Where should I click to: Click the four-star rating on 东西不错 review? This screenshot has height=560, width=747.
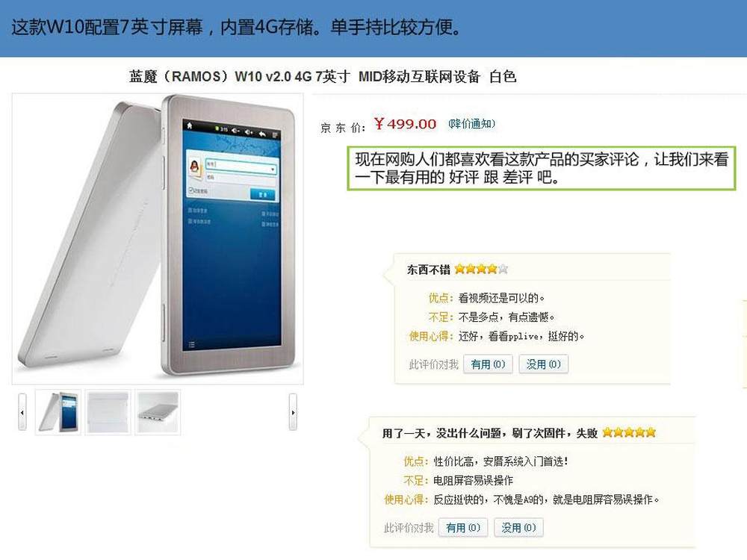click(x=481, y=269)
